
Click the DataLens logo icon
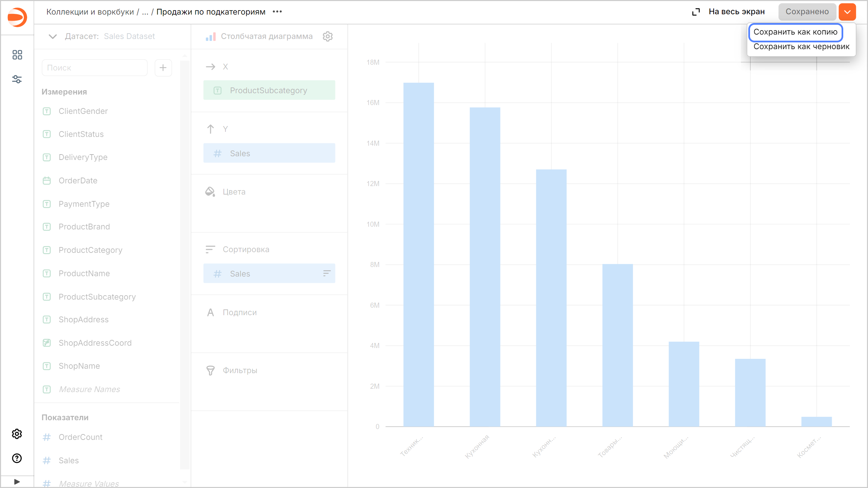[x=17, y=17]
